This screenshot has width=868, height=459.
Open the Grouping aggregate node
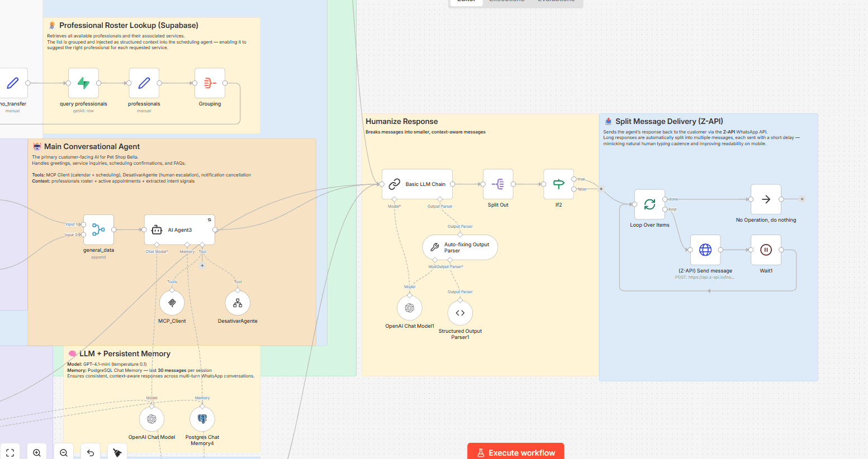point(210,83)
